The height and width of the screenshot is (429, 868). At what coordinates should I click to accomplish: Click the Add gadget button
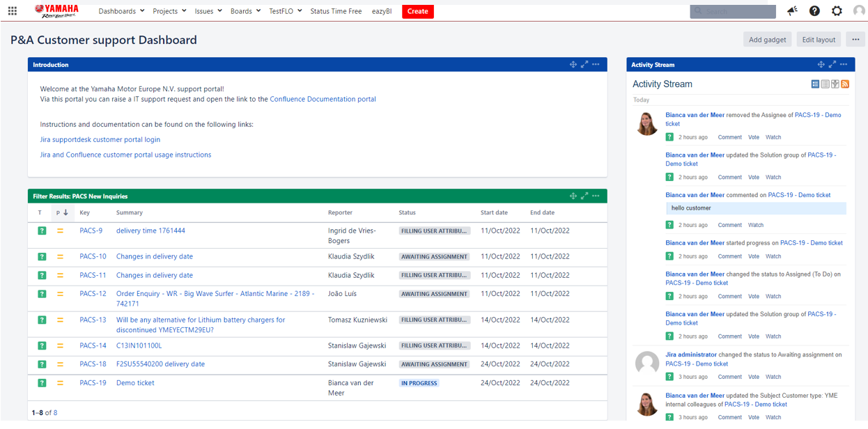[x=768, y=40]
